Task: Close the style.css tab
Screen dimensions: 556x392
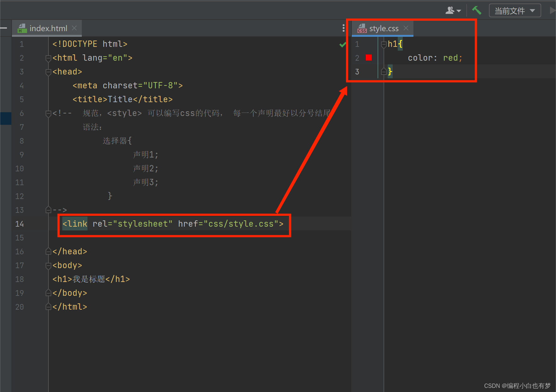Action: 406,28
